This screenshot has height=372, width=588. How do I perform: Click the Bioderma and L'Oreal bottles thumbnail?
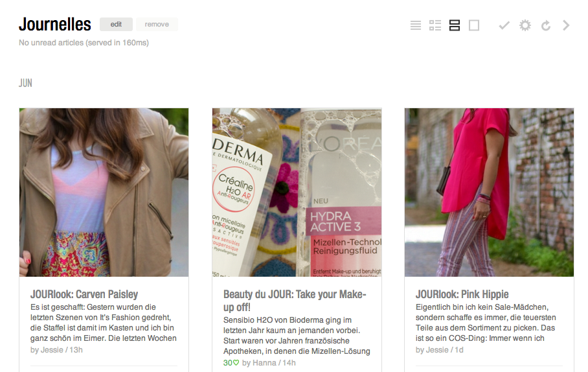(x=297, y=192)
